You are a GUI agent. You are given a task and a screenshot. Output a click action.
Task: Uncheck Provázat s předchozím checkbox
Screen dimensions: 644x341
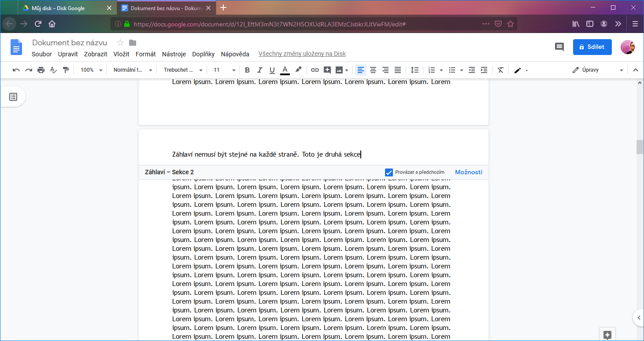389,172
